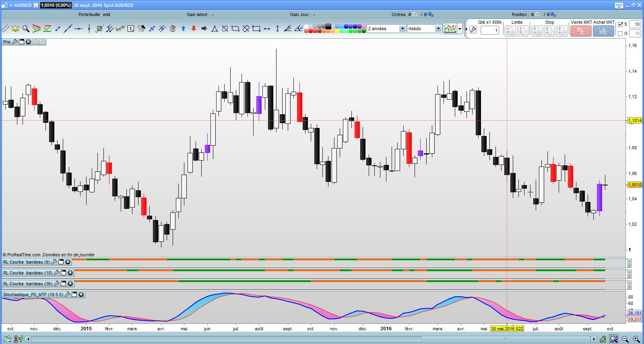Choose the text annotation tool
The image size is (644, 344).
pyautogui.click(x=131, y=29)
